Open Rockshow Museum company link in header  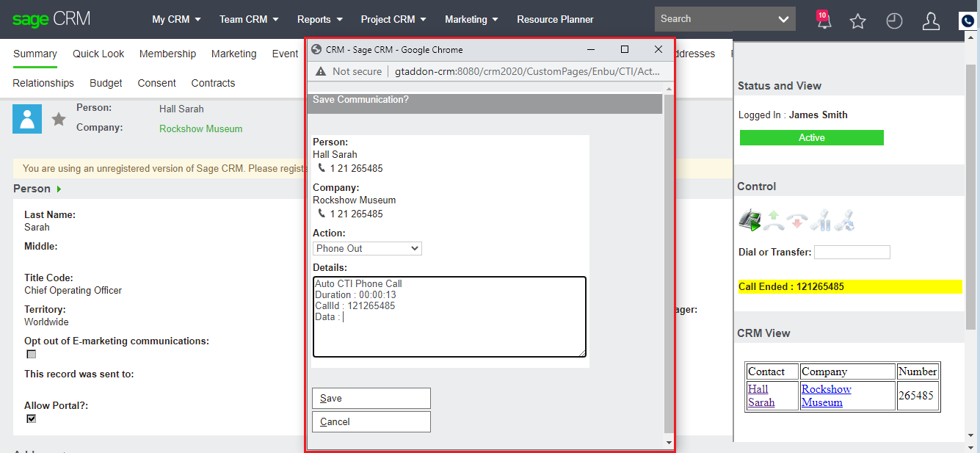tap(200, 128)
